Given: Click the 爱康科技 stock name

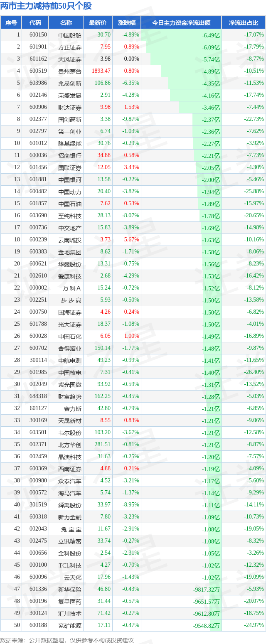Looking at the screenshot, I should click(70, 276).
